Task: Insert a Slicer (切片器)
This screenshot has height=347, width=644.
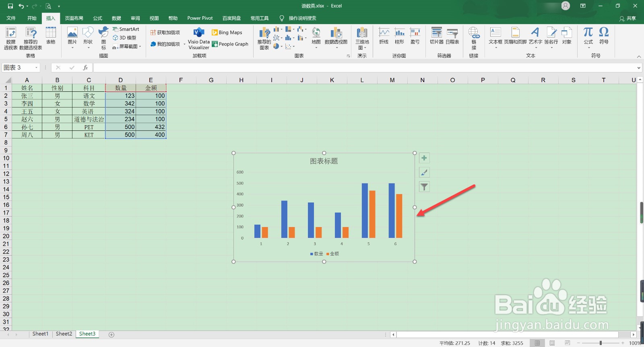Action: point(437,36)
